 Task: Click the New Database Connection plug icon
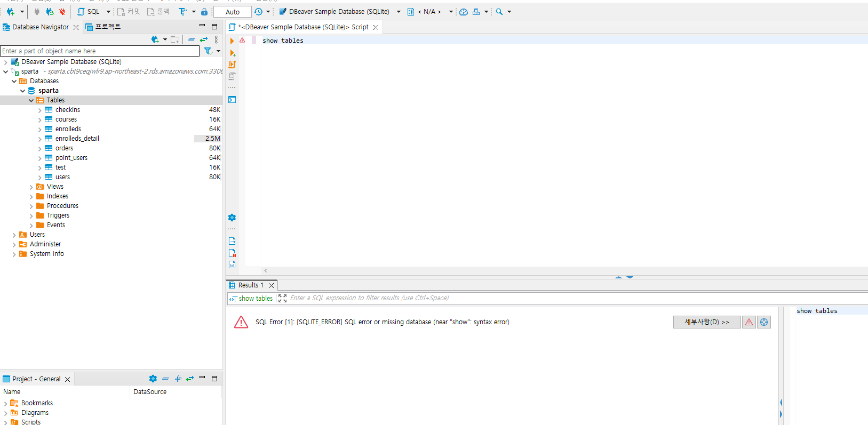pos(10,12)
